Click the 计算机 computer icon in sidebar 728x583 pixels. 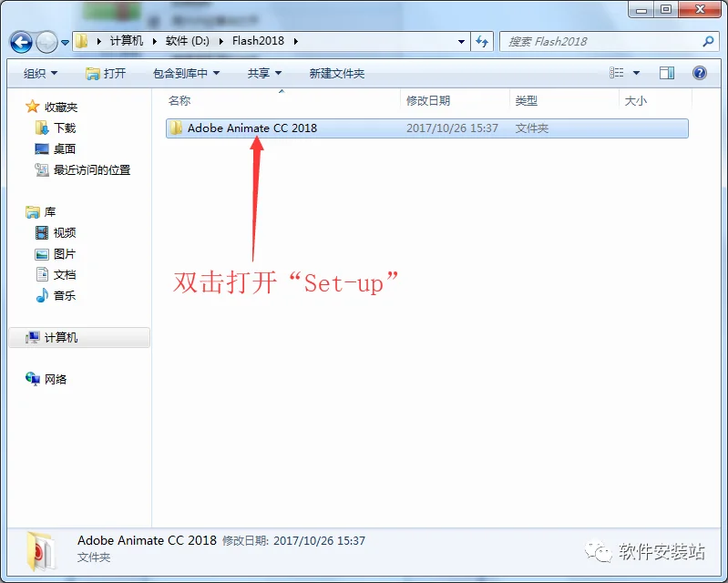33,337
